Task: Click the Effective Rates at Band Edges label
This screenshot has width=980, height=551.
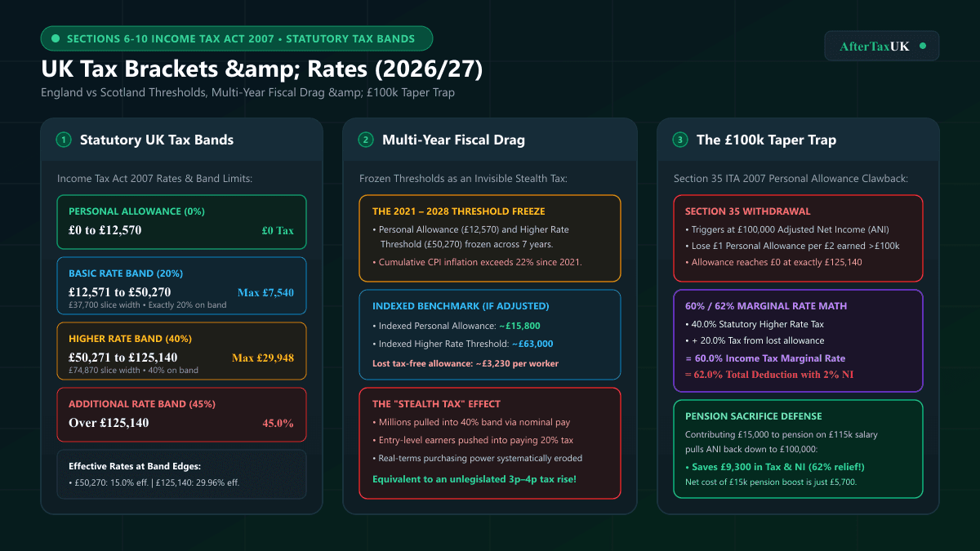Action: 135,466
